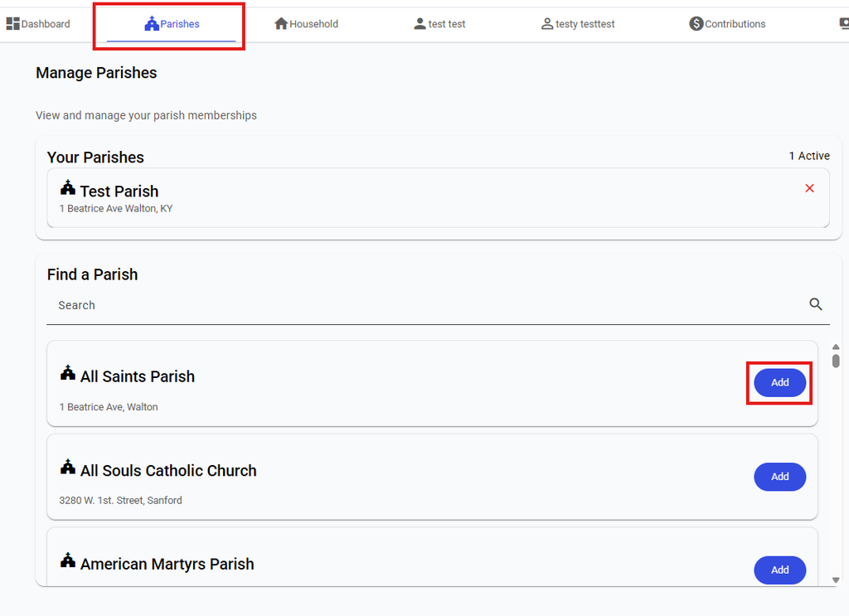Add American Martyrs Parish
The image size is (849, 616).
coord(779,570)
